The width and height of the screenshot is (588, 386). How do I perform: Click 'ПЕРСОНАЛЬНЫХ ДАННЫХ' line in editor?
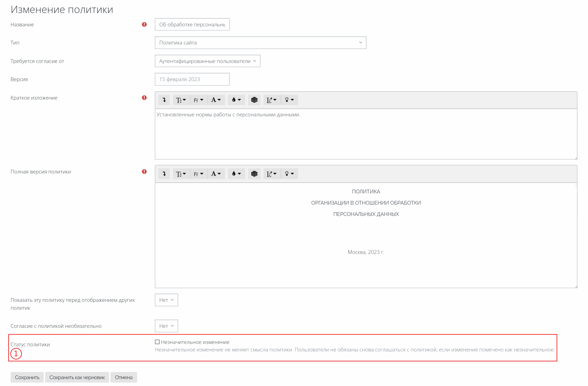tap(366, 214)
